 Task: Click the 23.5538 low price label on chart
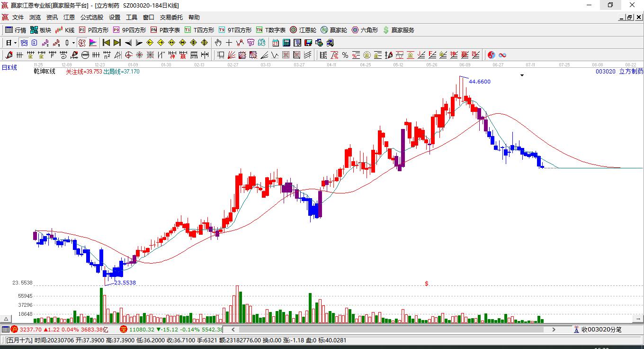125,283
